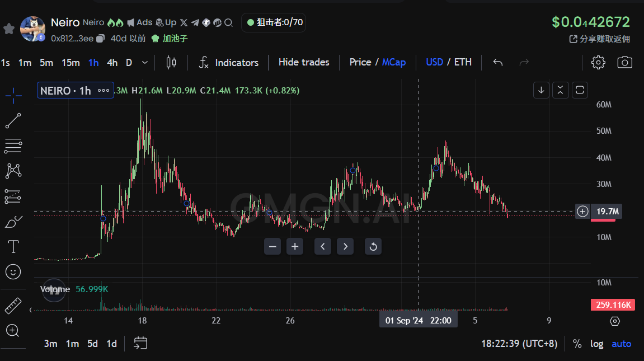This screenshot has width=644, height=361.
Task: Expand the timeframe interval dropdown
Action: click(x=145, y=63)
